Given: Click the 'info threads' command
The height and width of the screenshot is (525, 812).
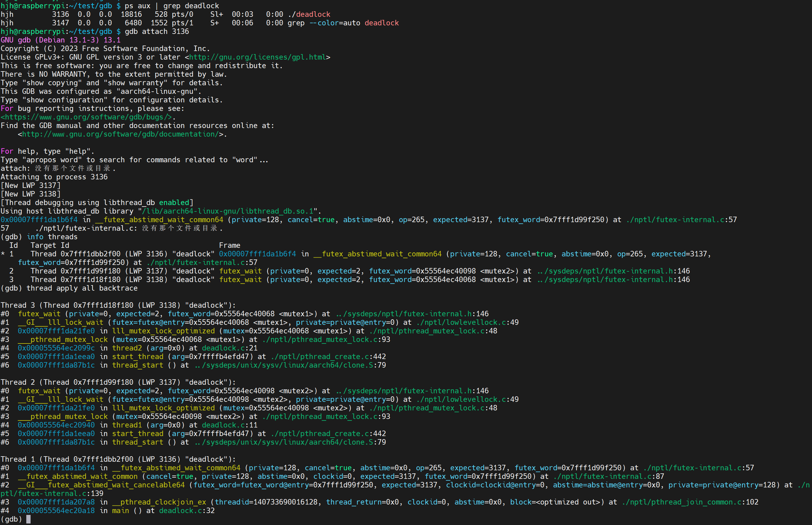Looking at the screenshot, I should pyautogui.click(x=52, y=237).
